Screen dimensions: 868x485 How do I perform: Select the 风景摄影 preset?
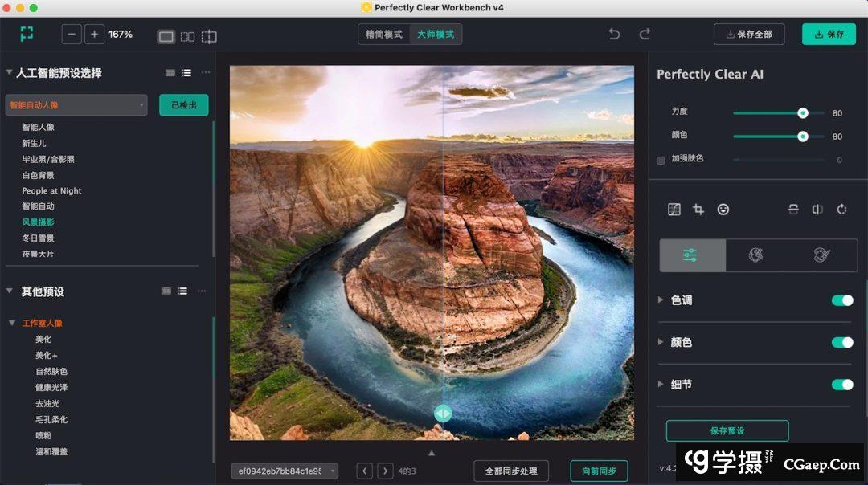point(38,222)
